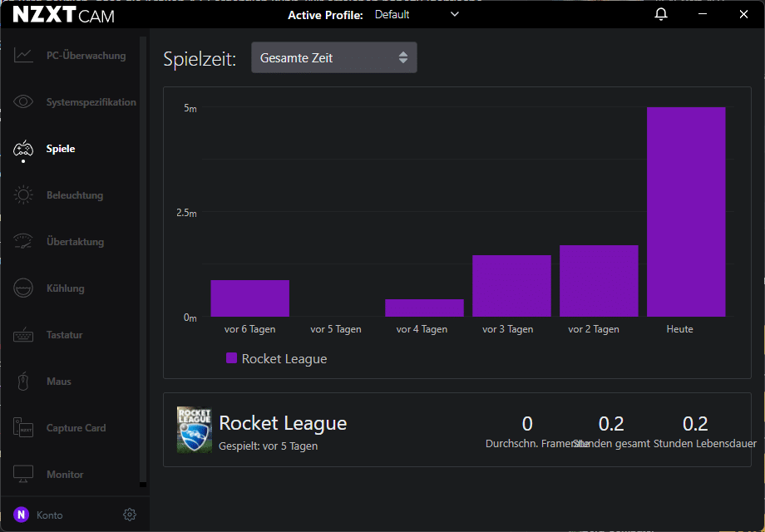Click the Rocket League game title

coord(283,423)
